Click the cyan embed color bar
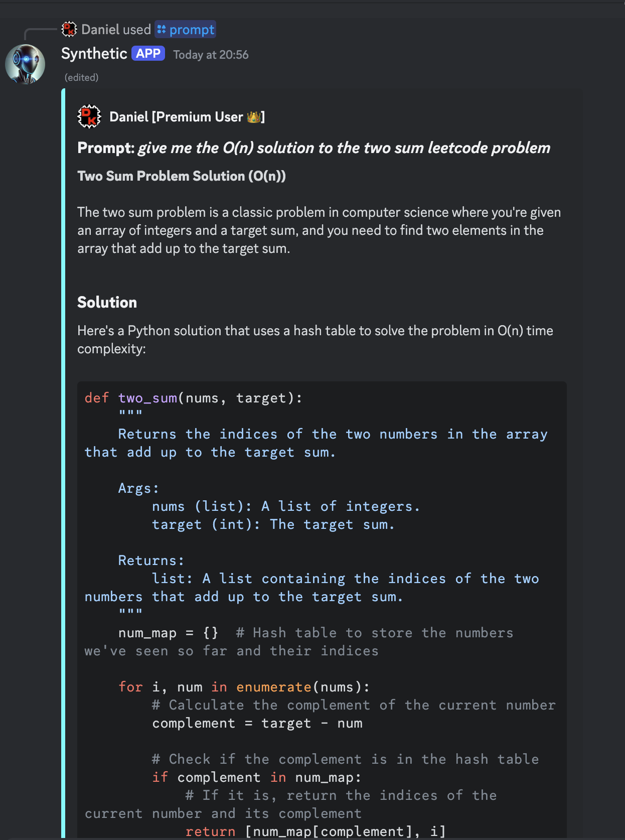 point(63,463)
